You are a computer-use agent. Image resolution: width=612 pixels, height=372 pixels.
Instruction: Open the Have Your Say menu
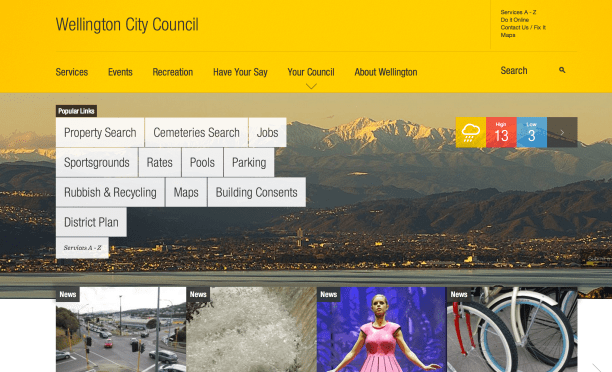(240, 72)
